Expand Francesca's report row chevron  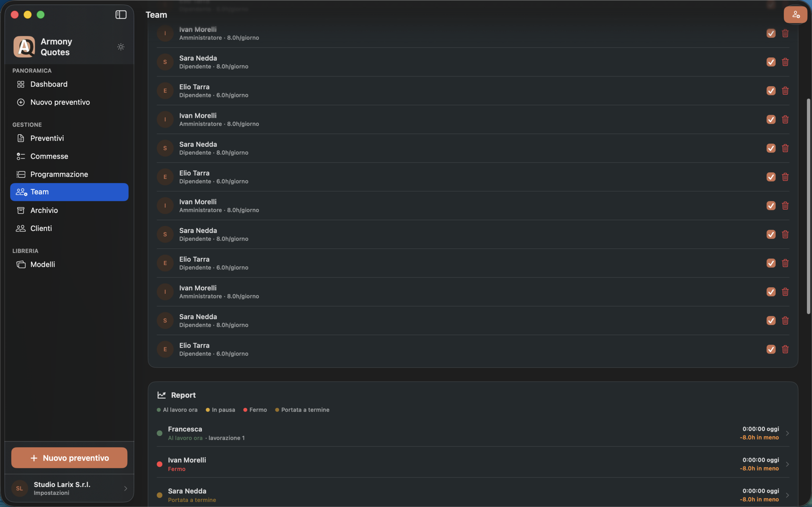[787, 433]
